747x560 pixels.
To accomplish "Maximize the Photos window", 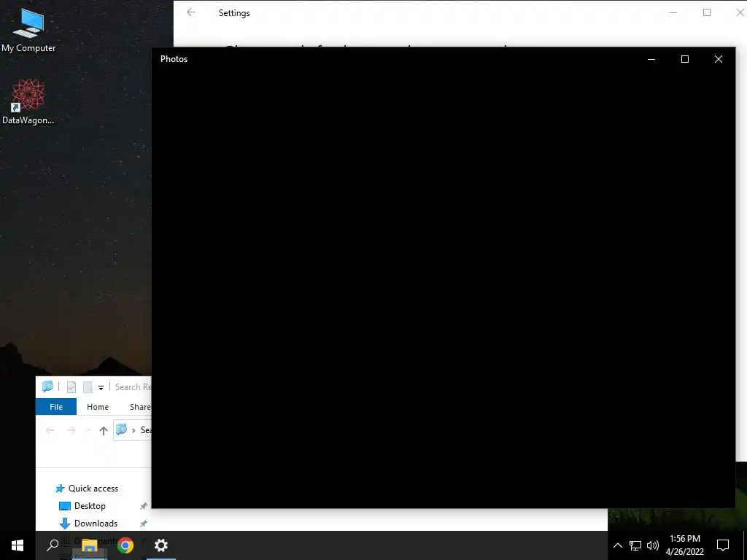I will (x=684, y=59).
